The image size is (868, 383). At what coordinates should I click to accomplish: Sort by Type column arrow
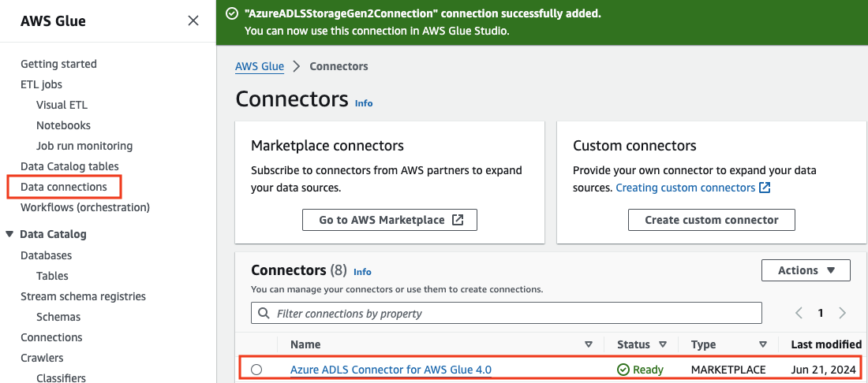[x=763, y=344]
